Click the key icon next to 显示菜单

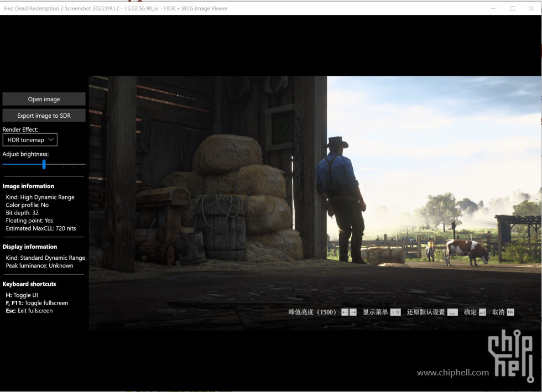[x=395, y=312]
